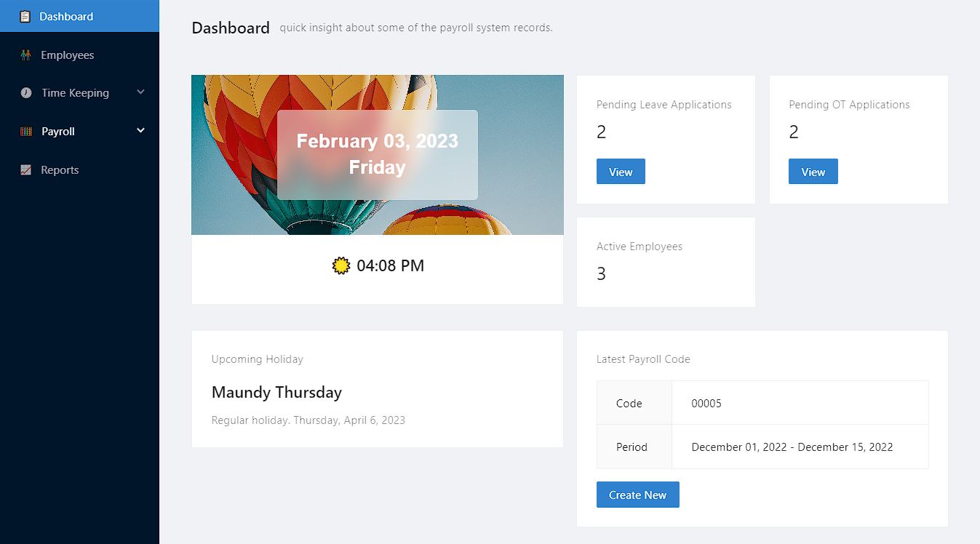Screen dimensions: 980x544
Task: Click the Employees people icon
Action: 26,55
